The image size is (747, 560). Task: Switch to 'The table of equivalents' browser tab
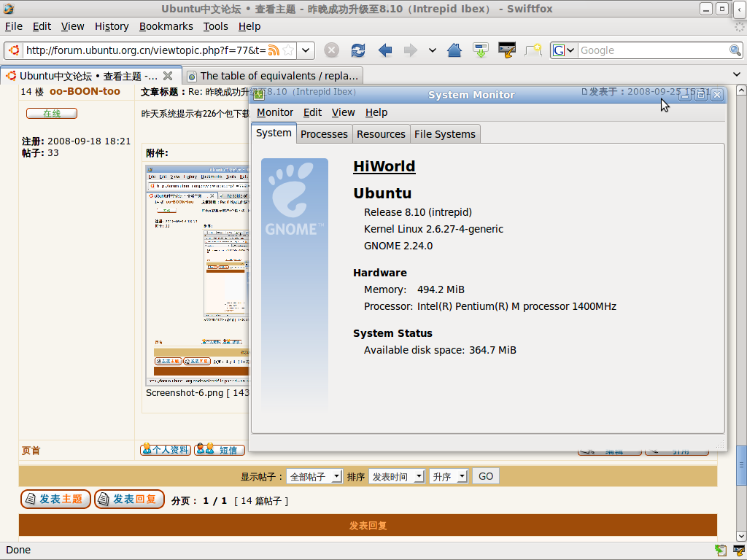(x=273, y=76)
